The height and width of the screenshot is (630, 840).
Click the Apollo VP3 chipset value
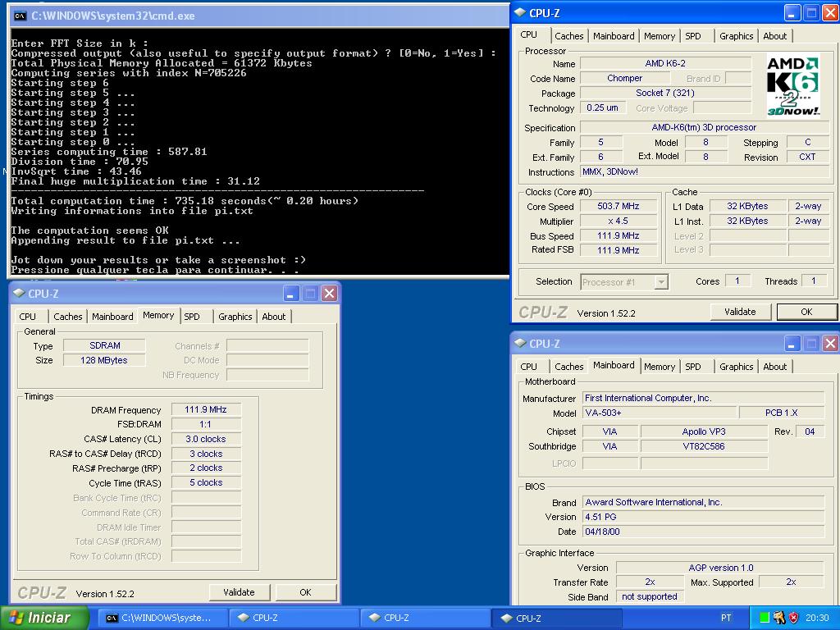pos(704,431)
